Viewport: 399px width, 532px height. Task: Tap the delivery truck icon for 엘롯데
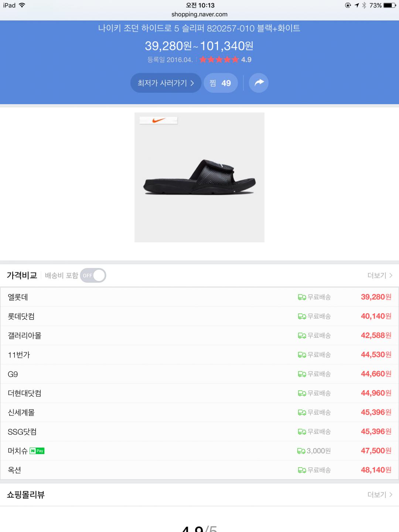point(302,297)
